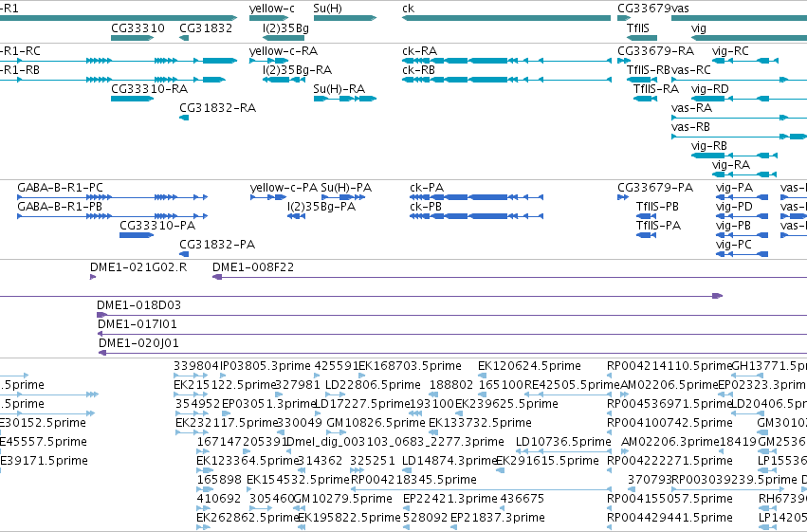
Task: Select protein CG33310-PA
Action: 157,226
